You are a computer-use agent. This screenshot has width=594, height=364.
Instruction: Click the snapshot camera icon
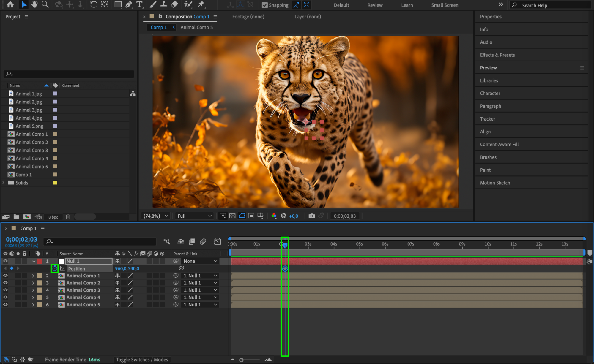(x=311, y=216)
